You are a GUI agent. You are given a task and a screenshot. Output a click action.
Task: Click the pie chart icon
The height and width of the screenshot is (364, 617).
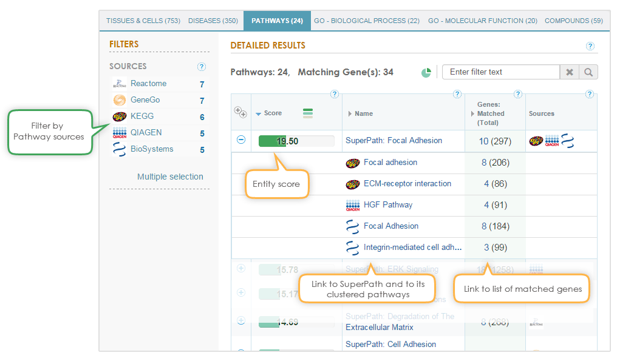426,73
